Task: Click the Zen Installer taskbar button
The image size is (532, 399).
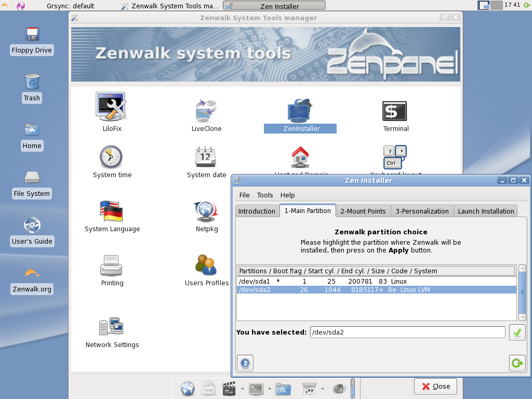Action: coord(274,6)
